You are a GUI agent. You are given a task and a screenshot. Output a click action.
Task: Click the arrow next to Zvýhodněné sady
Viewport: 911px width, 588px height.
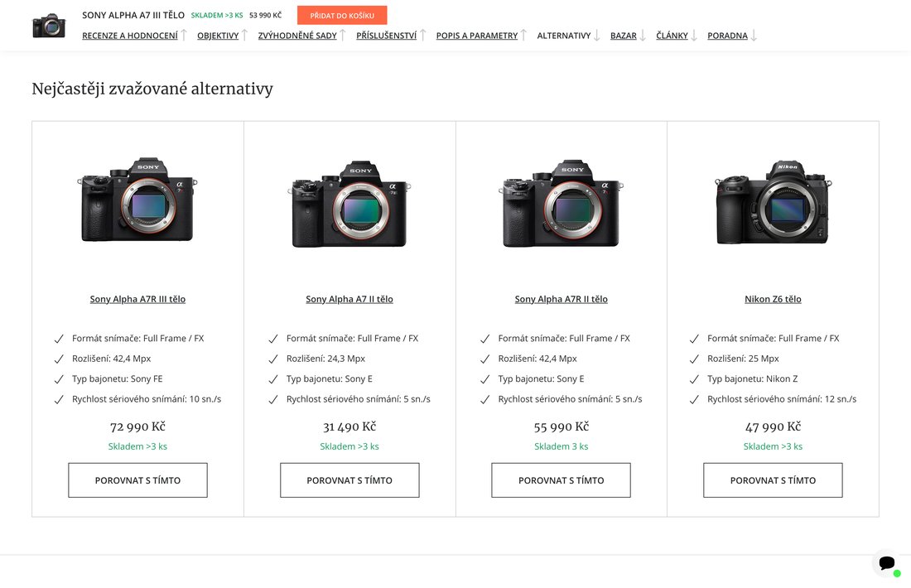[343, 35]
